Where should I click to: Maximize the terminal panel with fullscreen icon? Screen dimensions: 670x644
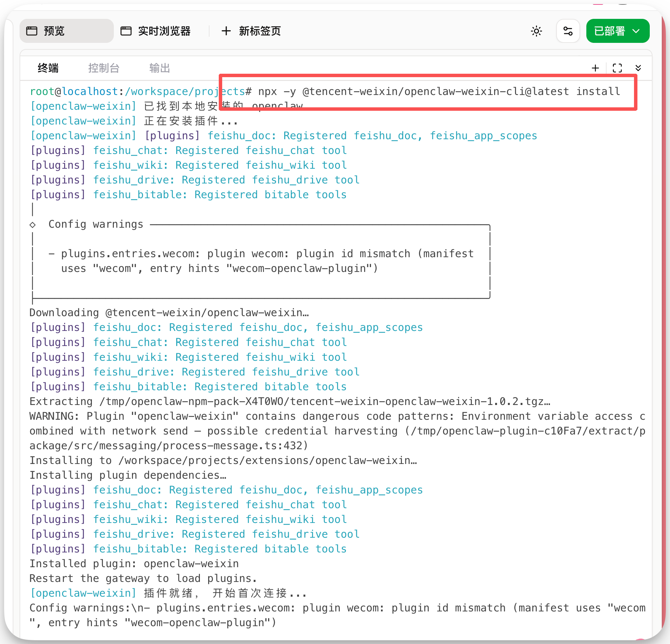click(617, 68)
